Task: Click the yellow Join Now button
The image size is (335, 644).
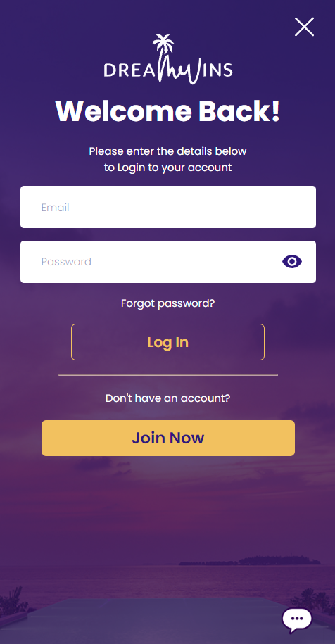Action: (x=168, y=438)
